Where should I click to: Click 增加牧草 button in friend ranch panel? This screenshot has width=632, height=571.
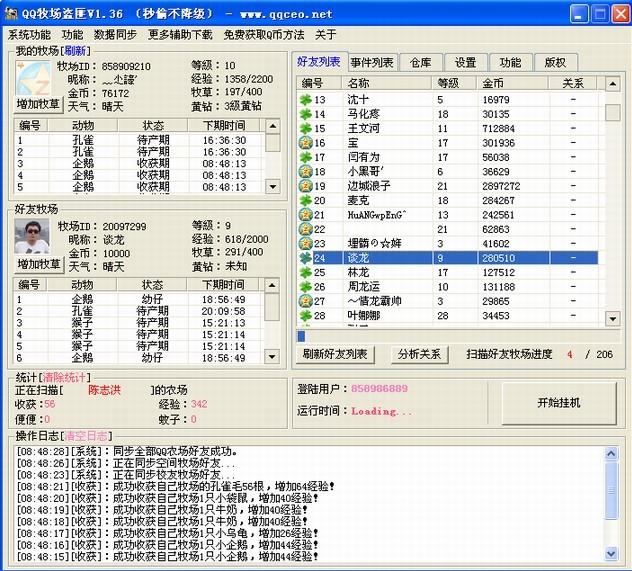[39, 264]
